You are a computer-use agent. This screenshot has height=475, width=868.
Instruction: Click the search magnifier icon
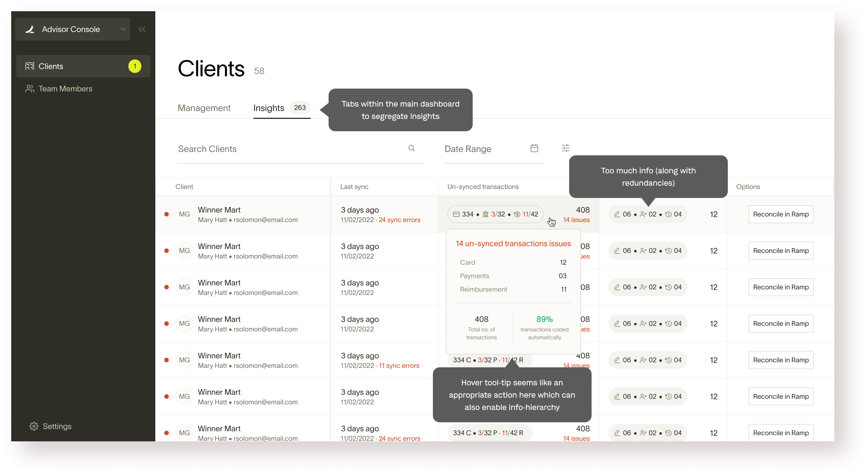[x=411, y=148]
